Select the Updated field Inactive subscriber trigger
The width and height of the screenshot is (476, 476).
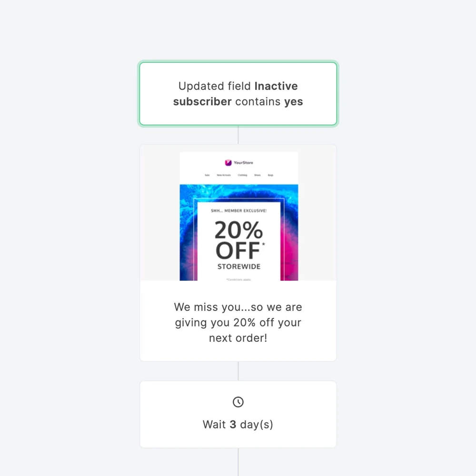point(238,94)
